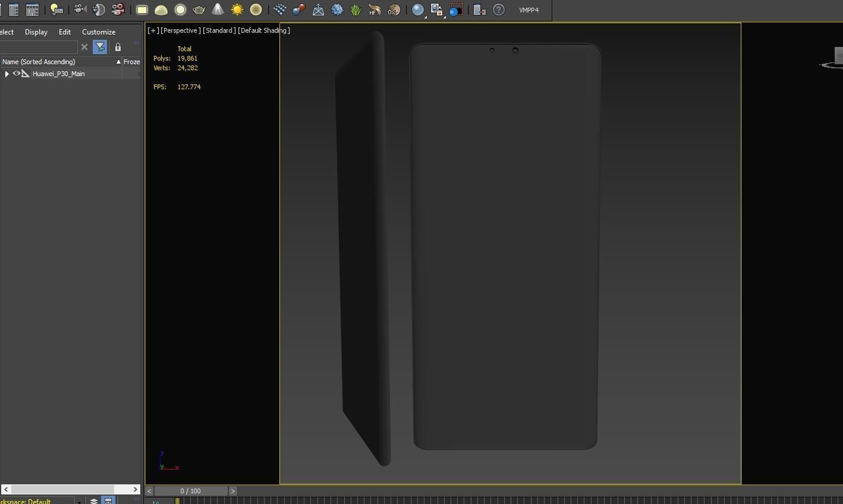Viewport: 843px width, 504px height.
Task: Click the Ox fur ball icon
Action: [394, 10]
